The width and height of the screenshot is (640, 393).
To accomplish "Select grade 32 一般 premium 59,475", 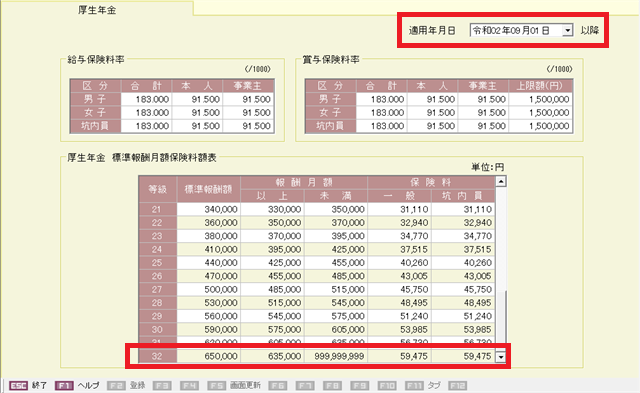I will click(400, 356).
